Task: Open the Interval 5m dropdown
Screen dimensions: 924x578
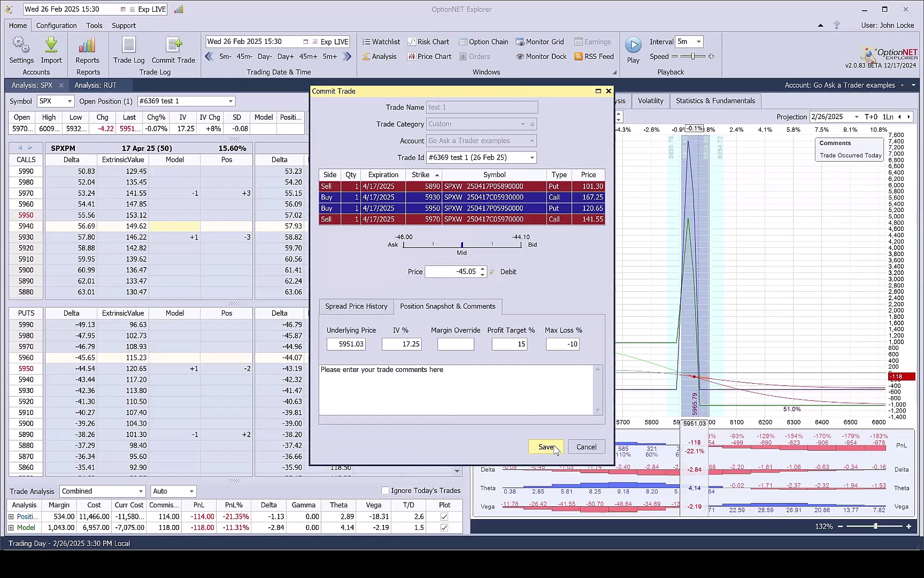Action: [698, 42]
